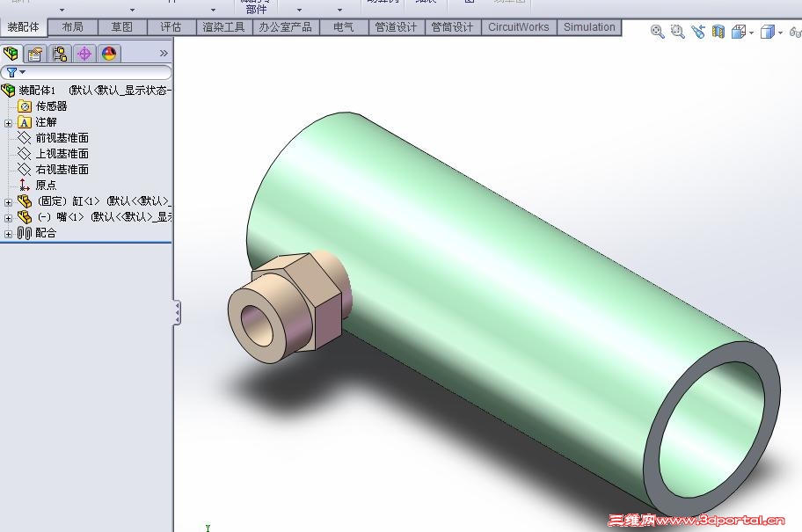802x532 pixels.
Task: Open the DisplayManager tab
Action: click(109, 53)
